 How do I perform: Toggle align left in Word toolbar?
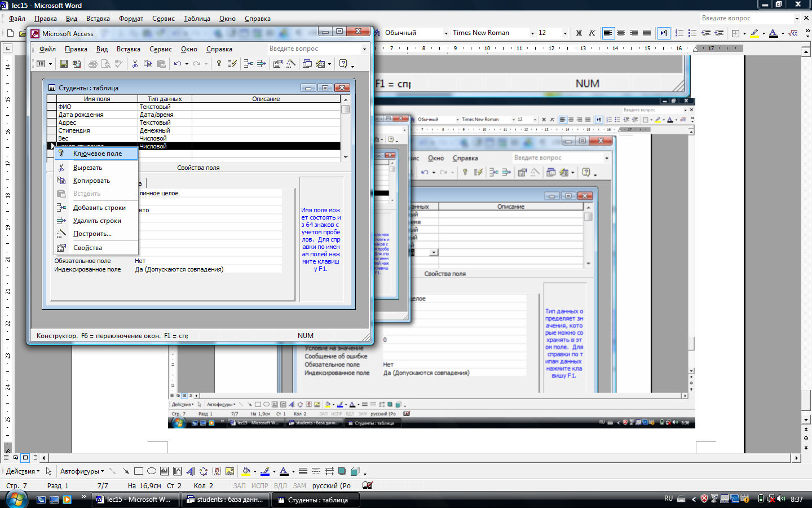(x=608, y=33)
